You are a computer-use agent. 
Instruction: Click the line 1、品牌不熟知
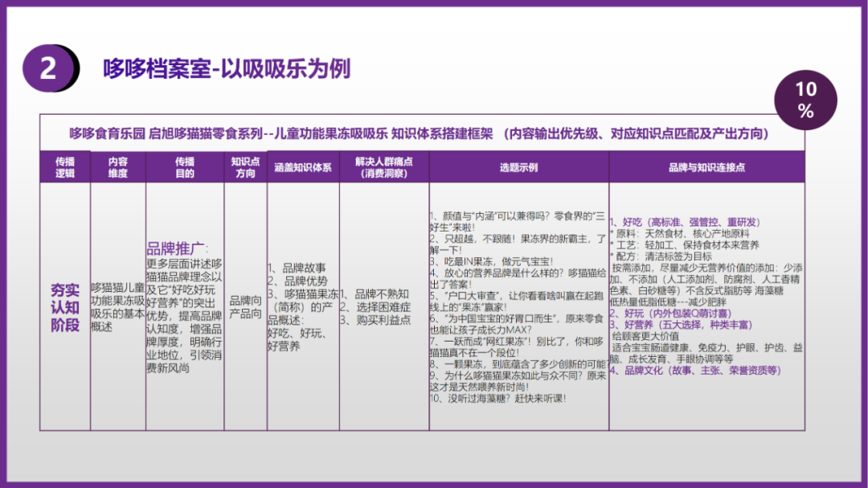pyautogui.click(x=375, y=294)
